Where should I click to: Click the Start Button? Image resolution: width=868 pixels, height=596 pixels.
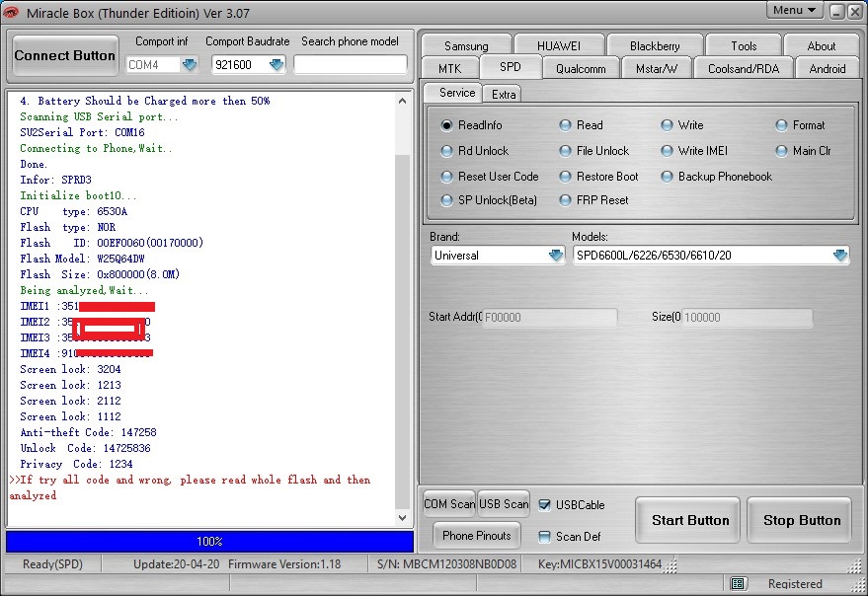[689, 520]
